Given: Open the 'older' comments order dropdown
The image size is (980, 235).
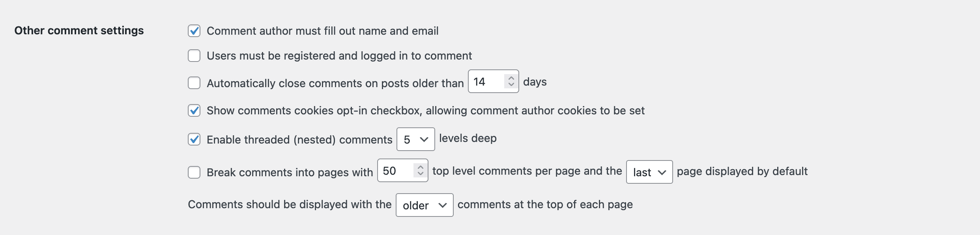Looking at the screenshot, I should click(425, 205).
